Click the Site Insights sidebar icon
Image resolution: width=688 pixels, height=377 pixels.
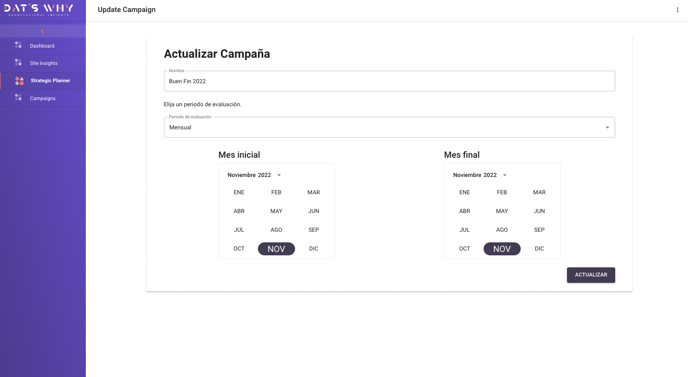[x=18, y=63]
